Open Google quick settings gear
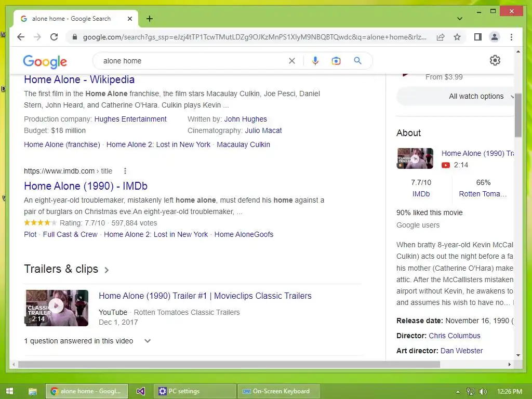This screenshot has height=399, width=532. pos(495,60)
